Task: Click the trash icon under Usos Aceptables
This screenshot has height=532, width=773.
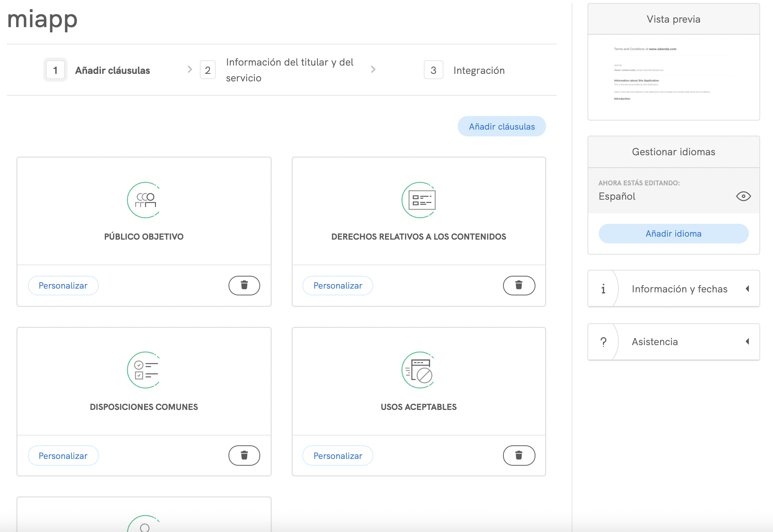Action: [519, 456]
